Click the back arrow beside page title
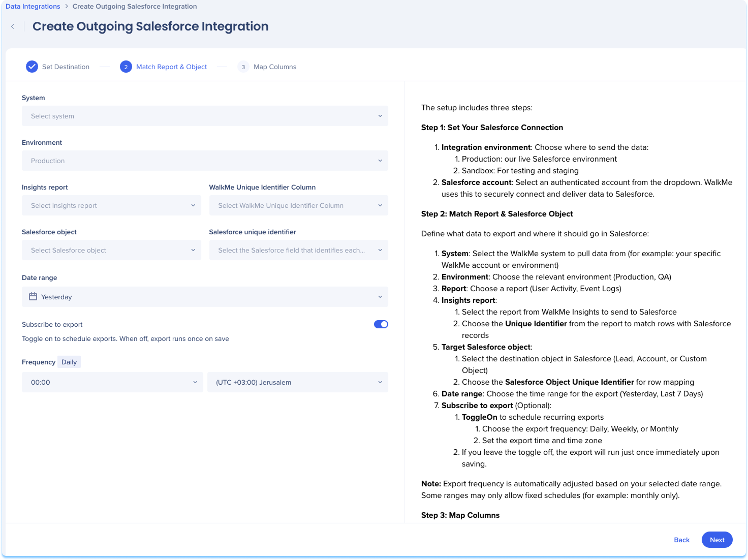The image size is (748, 560). click(13, 26)
